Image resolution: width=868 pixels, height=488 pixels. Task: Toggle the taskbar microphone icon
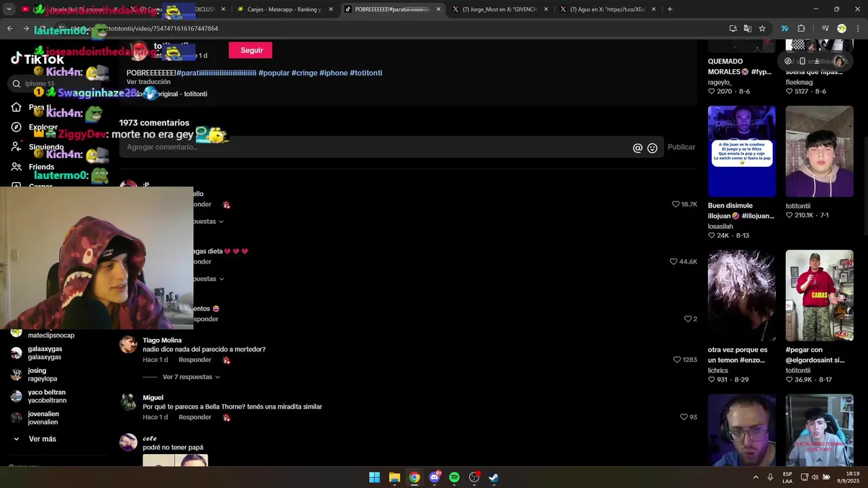point(770,477)
